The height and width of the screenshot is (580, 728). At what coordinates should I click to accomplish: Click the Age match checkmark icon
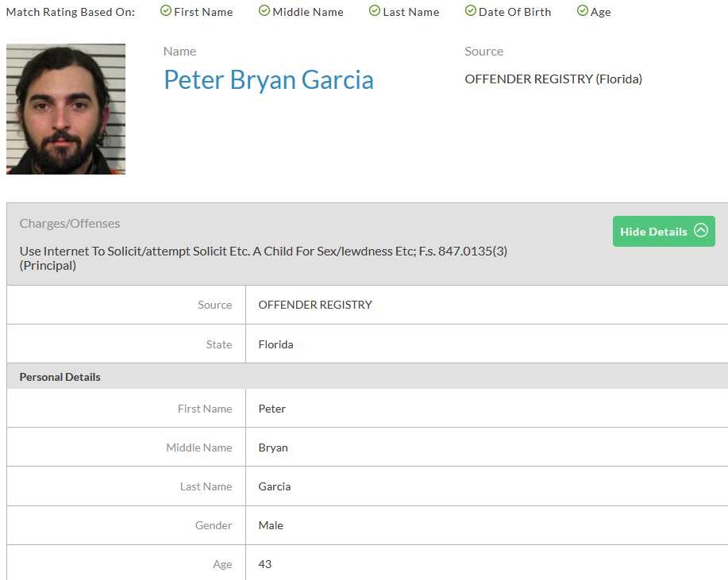(583, 11)
